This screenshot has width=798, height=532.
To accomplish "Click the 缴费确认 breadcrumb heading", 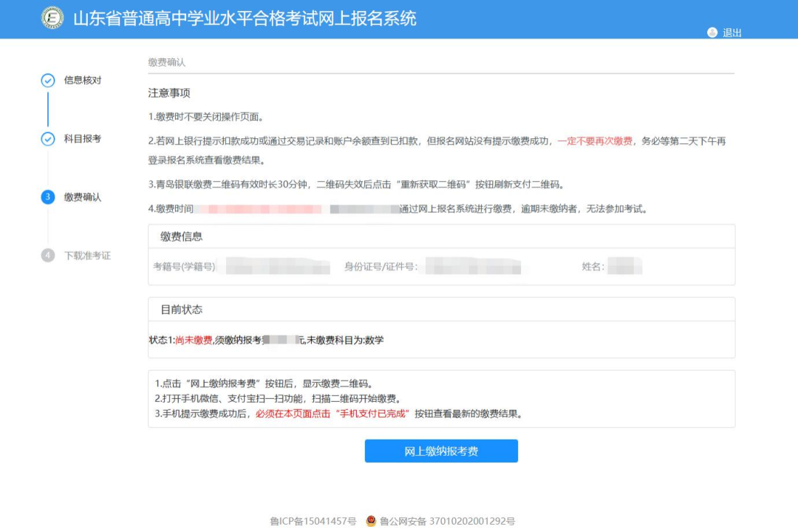I will pos(167,62).
